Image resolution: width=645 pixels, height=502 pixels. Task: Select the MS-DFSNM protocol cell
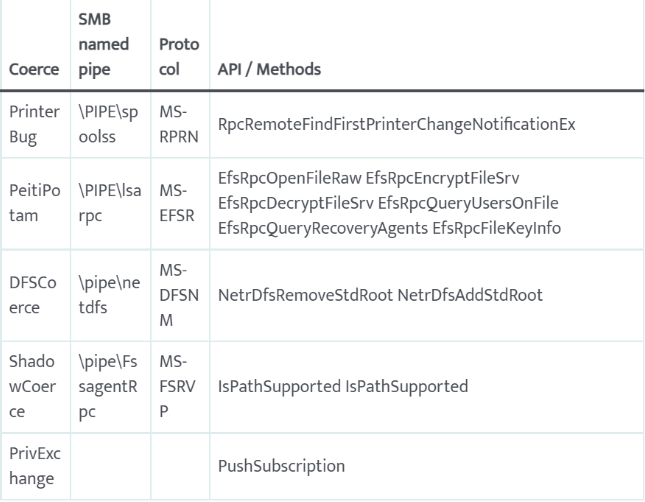pos(177,297)
